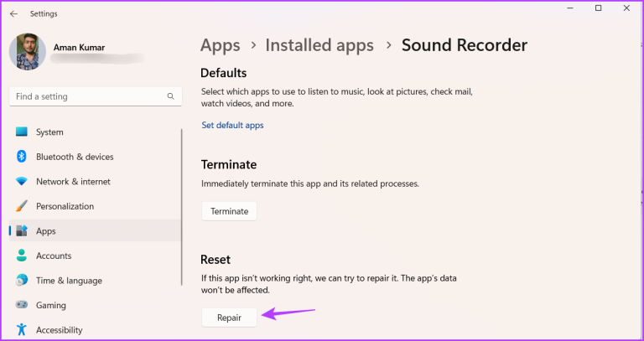The width and height of the screenshot is (644, 341).
Task: Maximize the Settings window
Action: pyautogui.click(x=599, y=8)
